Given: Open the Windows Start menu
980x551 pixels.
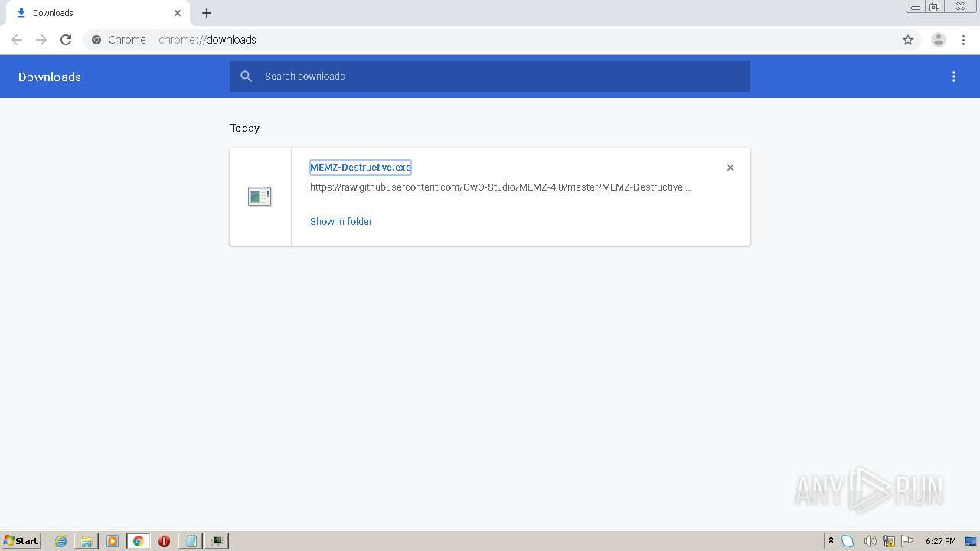Looking at the screenshot, I should [x=21, y=541].
